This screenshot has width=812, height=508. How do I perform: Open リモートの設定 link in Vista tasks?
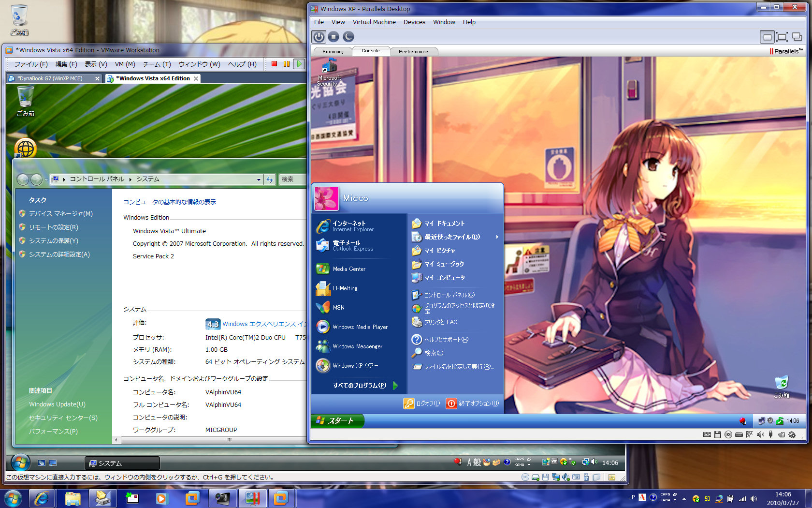[53, 227]
